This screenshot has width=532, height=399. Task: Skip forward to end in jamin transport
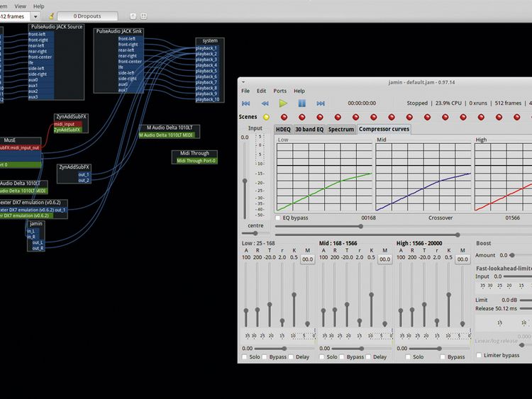click(321, 103)
